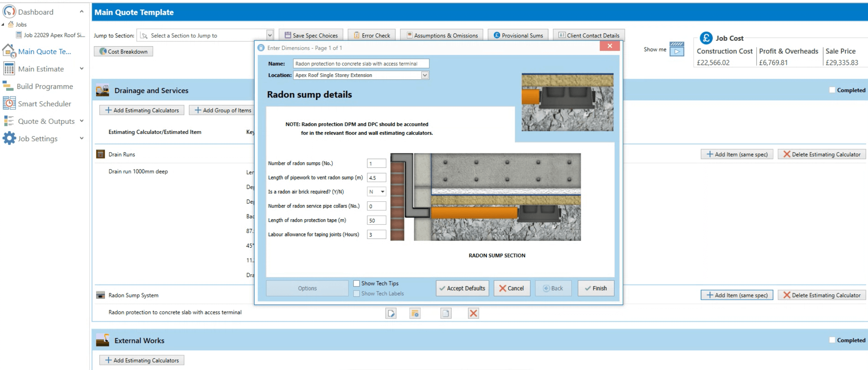868x370 pixels.
Task: Click the Drainage and Services section icon
Action: (103, 90)
